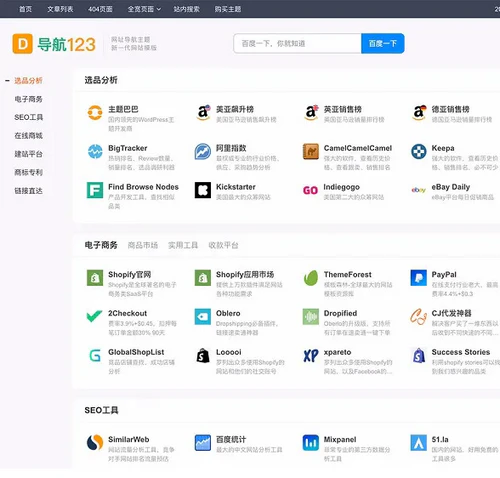
Task: Expand the 全宽页面 dropdown menu
Action: [x=144, y=9]
